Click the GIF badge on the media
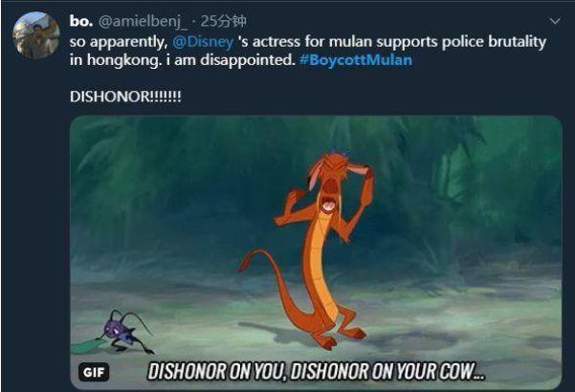 94,372
